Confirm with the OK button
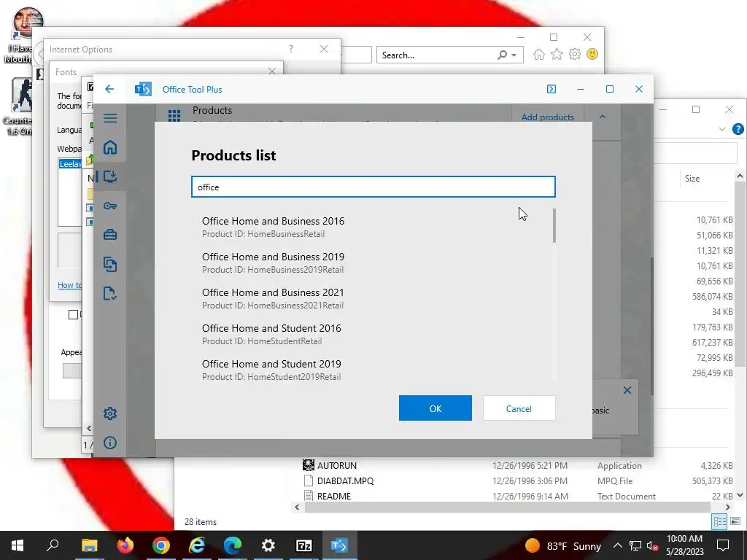Viewport: 747px width, 560px height. pyautogui.click(x=436, y=408)
